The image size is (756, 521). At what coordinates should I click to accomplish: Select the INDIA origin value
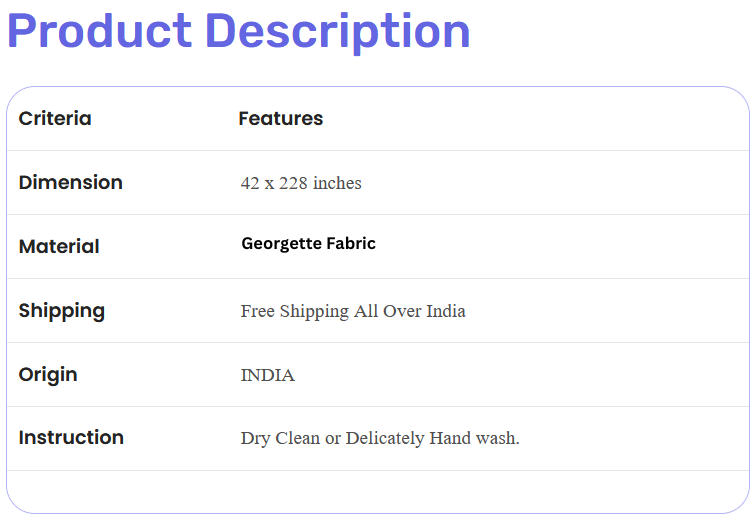[x=268, y=375]
